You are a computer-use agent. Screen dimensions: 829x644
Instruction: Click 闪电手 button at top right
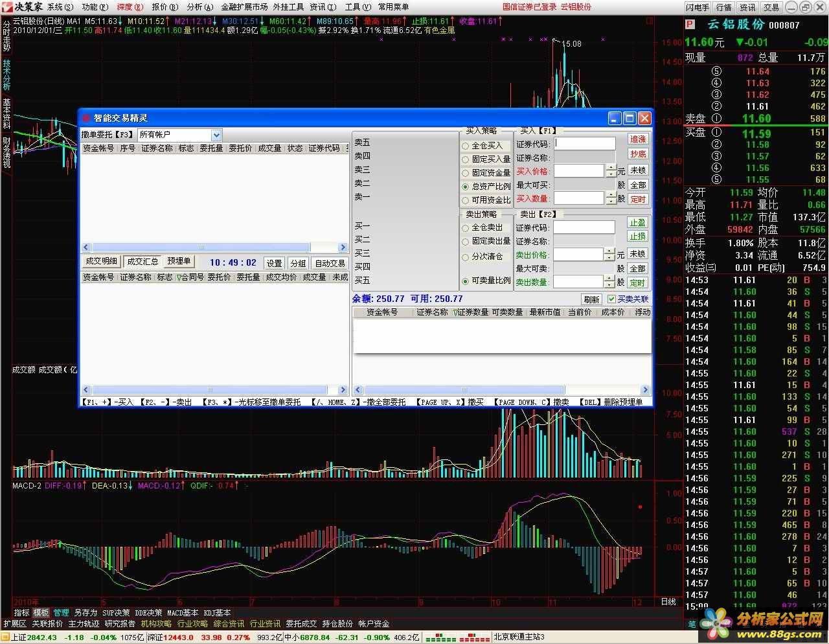pyautogui.click(x=698, y=7)
